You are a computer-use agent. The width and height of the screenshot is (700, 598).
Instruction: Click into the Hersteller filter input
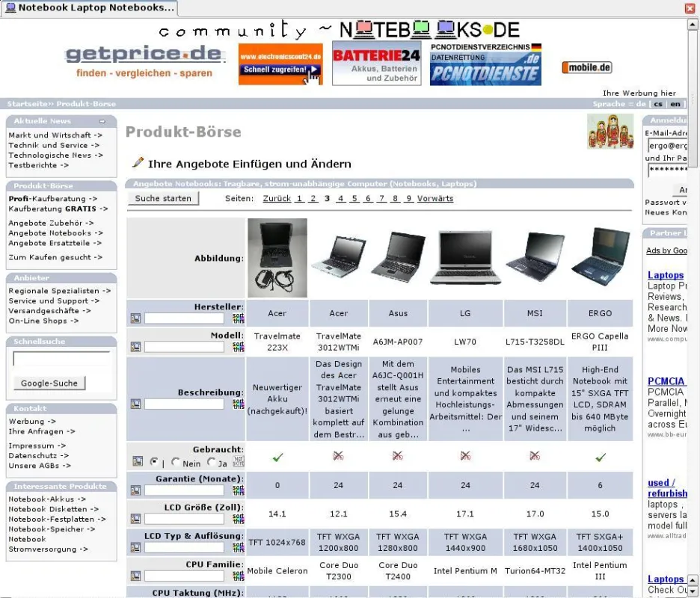pos(184,318)
